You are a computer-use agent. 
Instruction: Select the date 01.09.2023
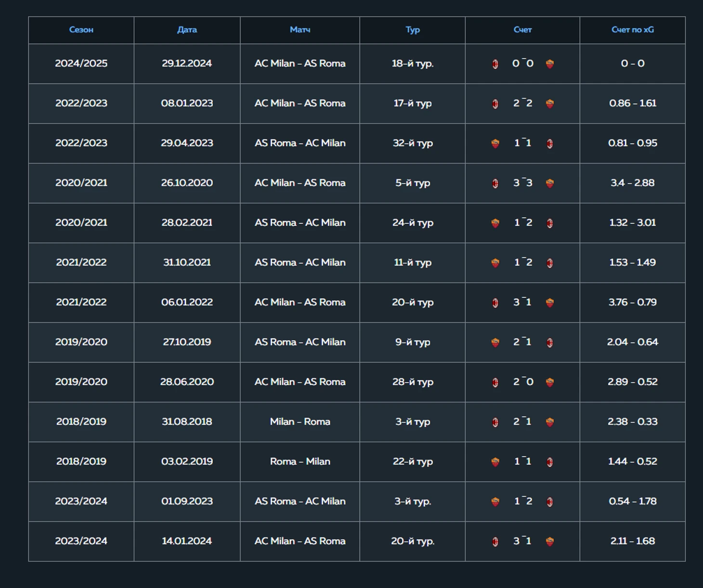pos(187,501)
